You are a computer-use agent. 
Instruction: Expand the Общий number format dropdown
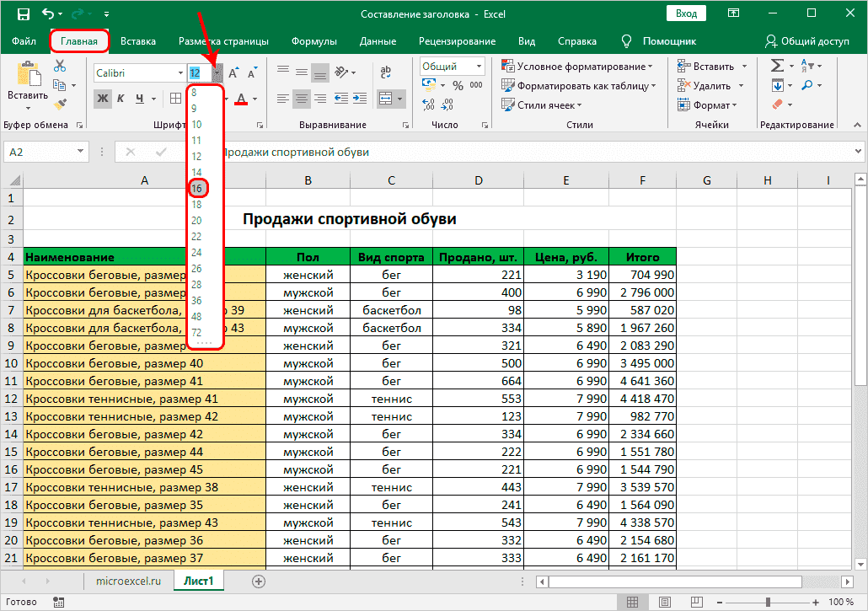click(480, 67)
